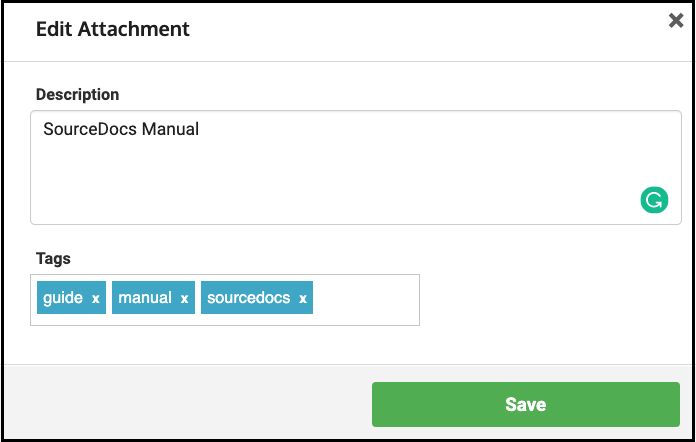Open the Grammarly widget in Description box

654,200
